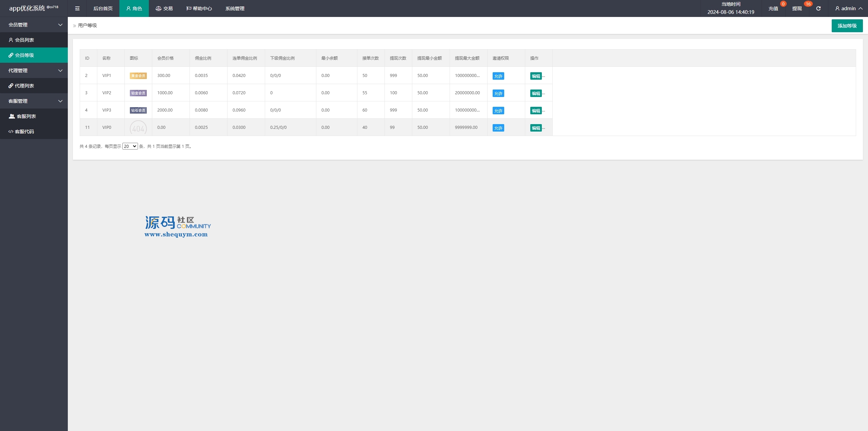This screenshot has width=868, height=431.
Task: Click the 铂金会员 badge icon of VIP2
Action: (x=138, y=93)
